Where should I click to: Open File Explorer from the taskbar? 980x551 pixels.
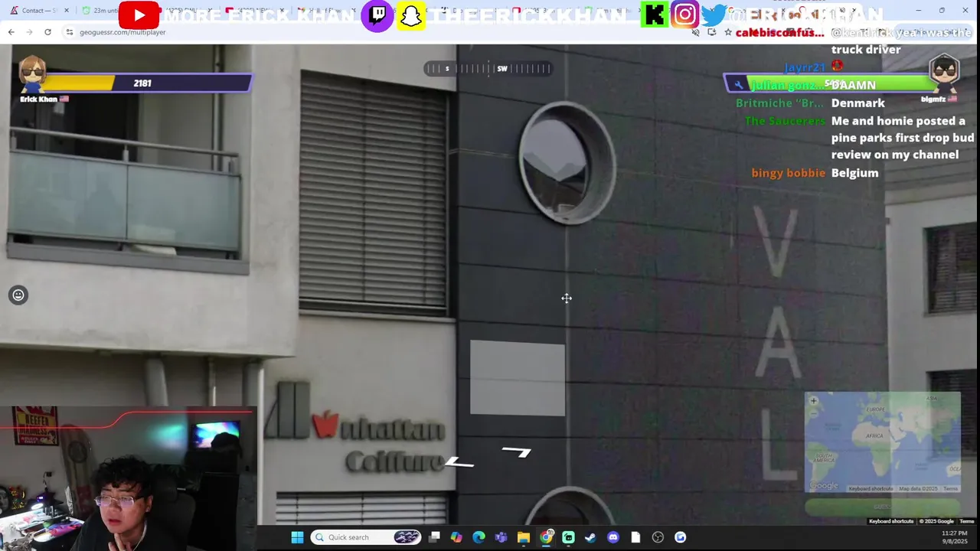pyautogui.click(x=524, y=537)
